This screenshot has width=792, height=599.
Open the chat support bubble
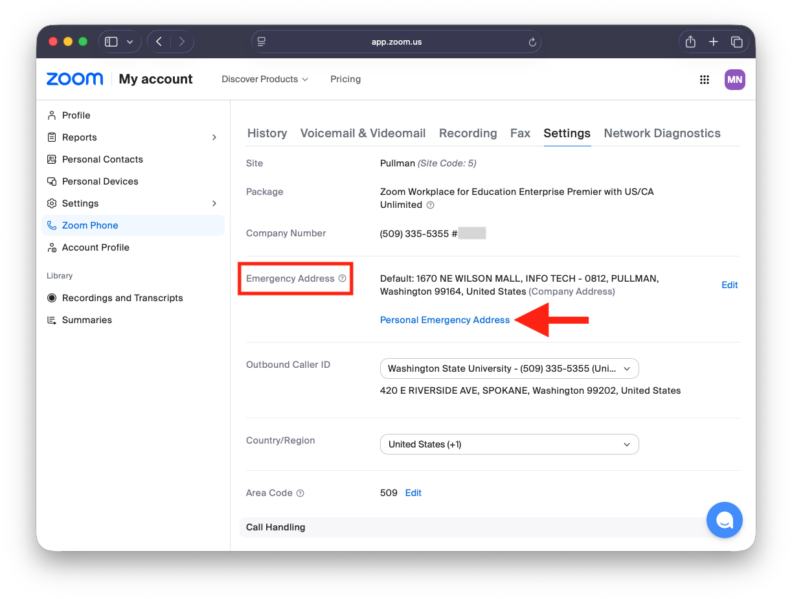point(724,520)
